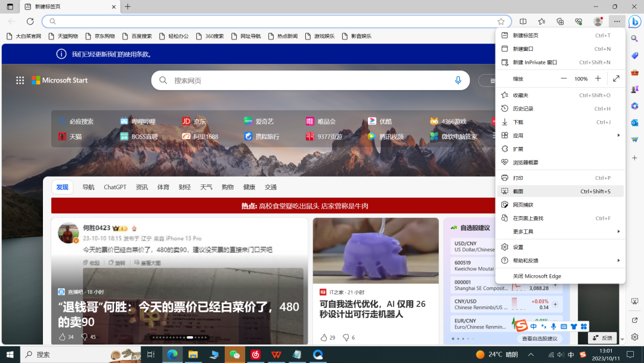Open sidebar settings gear icon
This screenshot has height=363, width=644.
pos(634,337)
